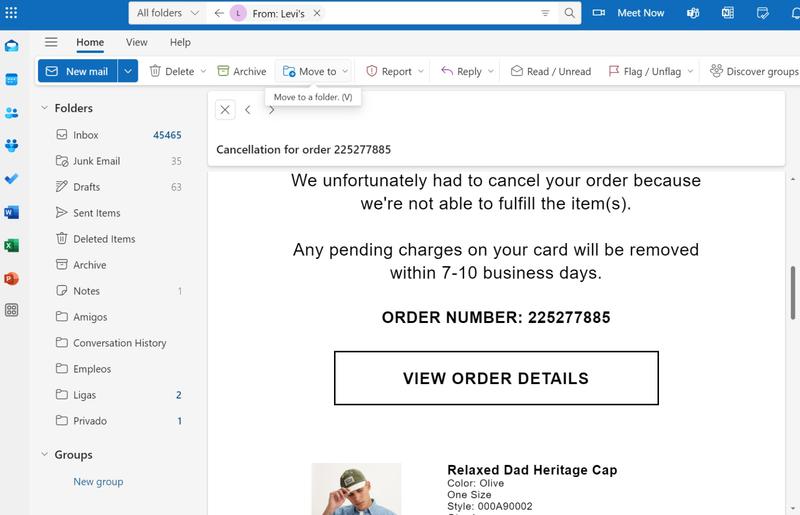Viewport: 800px width, 515px height.
Task: Open the Help tab
Action: coord(180,42)
